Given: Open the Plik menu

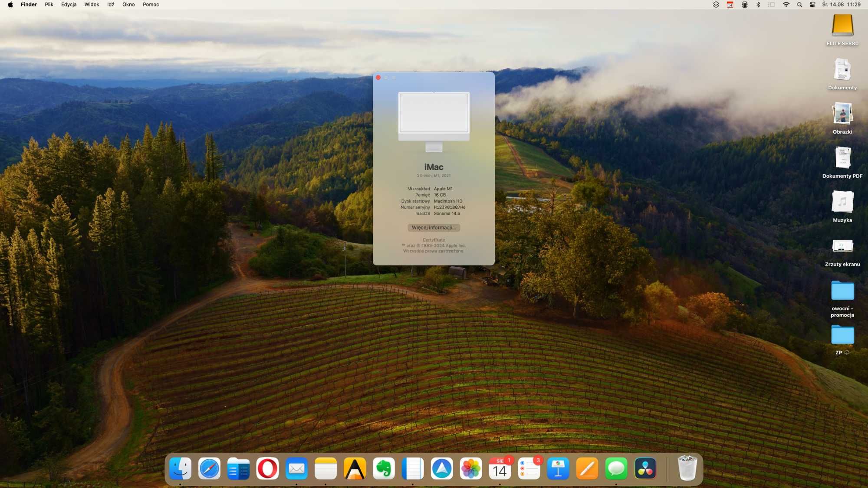Looking at the screenshot, I should 49,4.
